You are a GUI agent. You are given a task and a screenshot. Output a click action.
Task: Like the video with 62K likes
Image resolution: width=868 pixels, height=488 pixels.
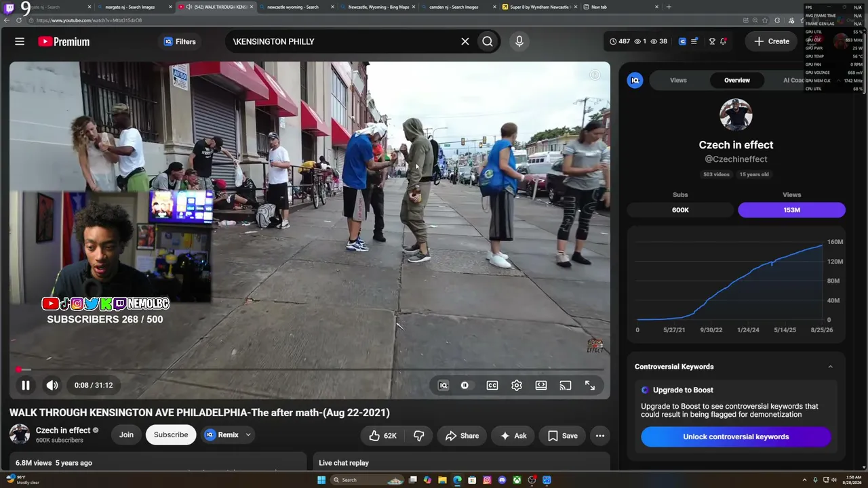click(x=383, y=436)
